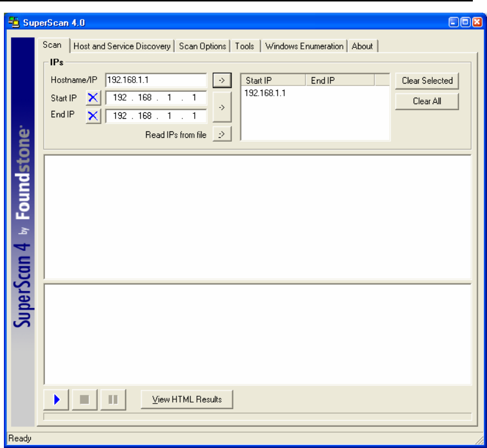
Task: Open View HTML Results
Action: pos(187,400)
